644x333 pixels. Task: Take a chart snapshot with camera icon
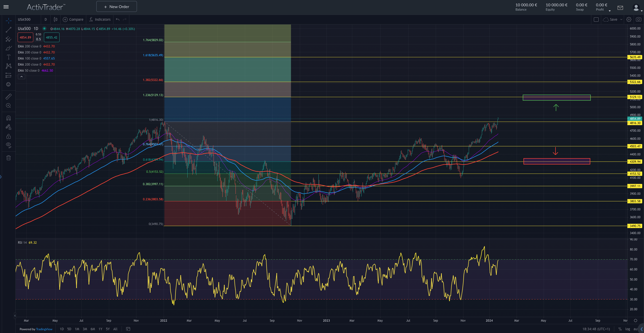tap(638, 19)
